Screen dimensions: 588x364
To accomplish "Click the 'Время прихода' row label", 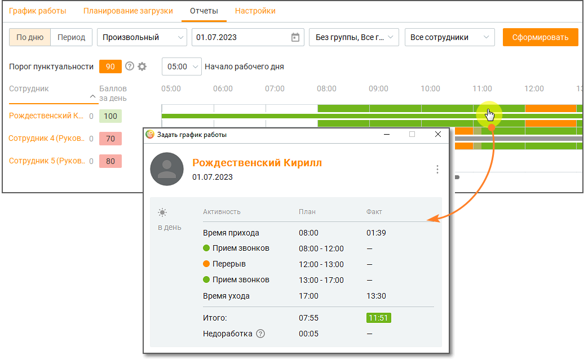I will pos(231,233).
